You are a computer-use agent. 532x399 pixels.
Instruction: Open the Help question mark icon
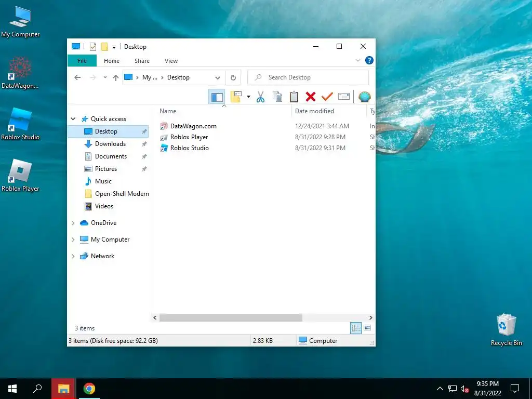tap(369, 60)
